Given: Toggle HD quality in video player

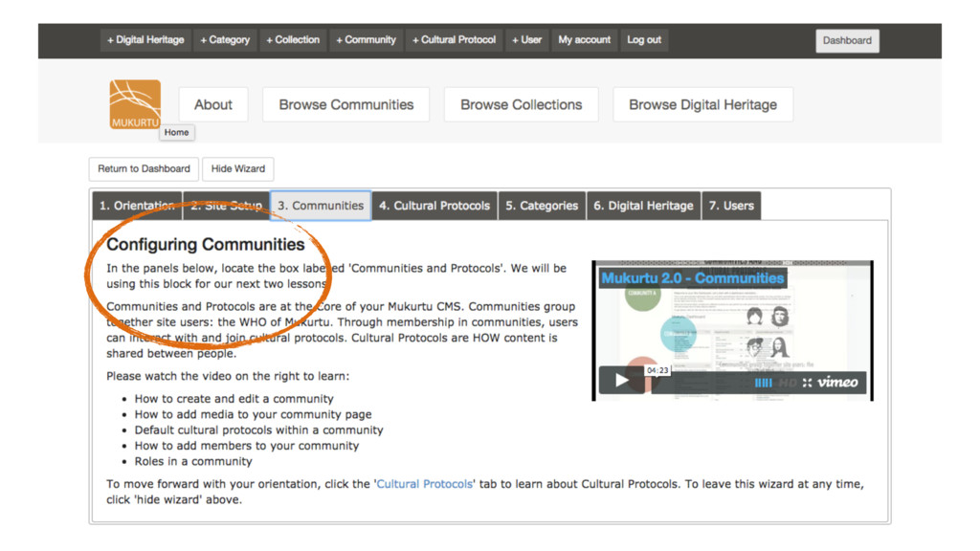Looking at the screenshot, I should (x=788, y=383).
